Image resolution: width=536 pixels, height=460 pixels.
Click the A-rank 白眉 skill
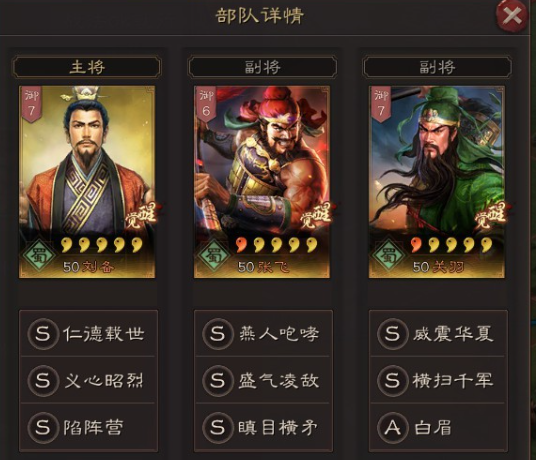[x=438, y=427]
